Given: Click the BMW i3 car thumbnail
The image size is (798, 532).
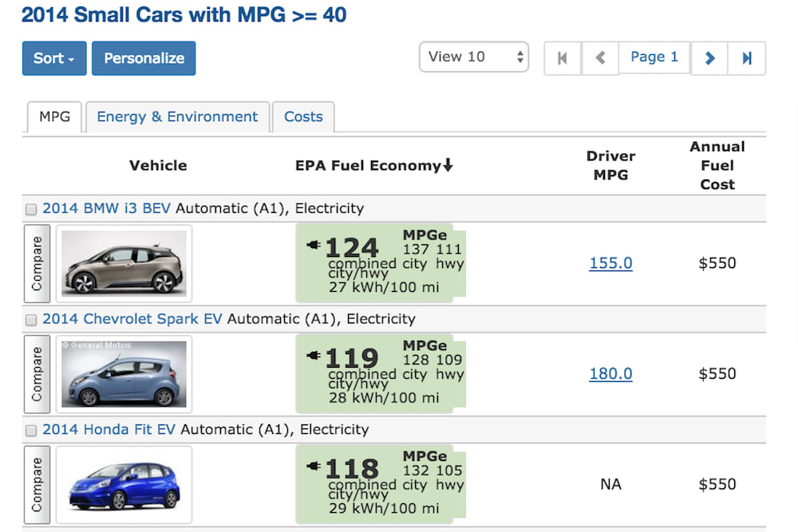Looking at the screenshot, I should (x=124, y=263).
